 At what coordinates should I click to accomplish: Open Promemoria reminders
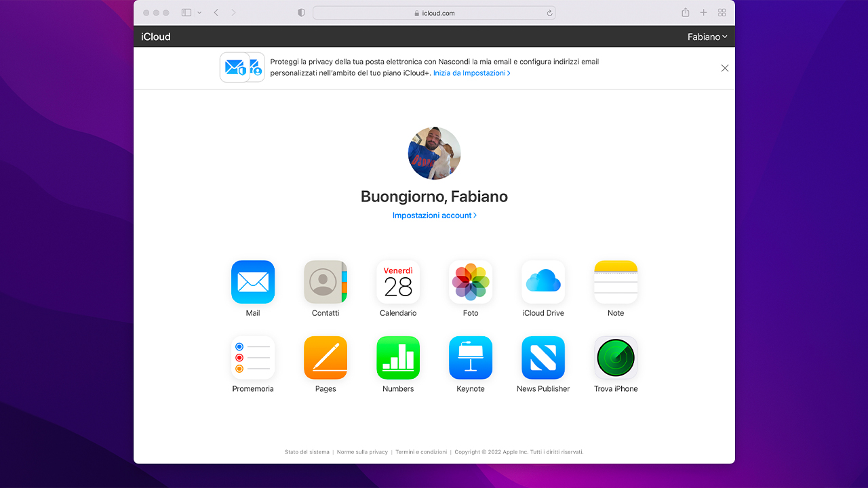253,357
